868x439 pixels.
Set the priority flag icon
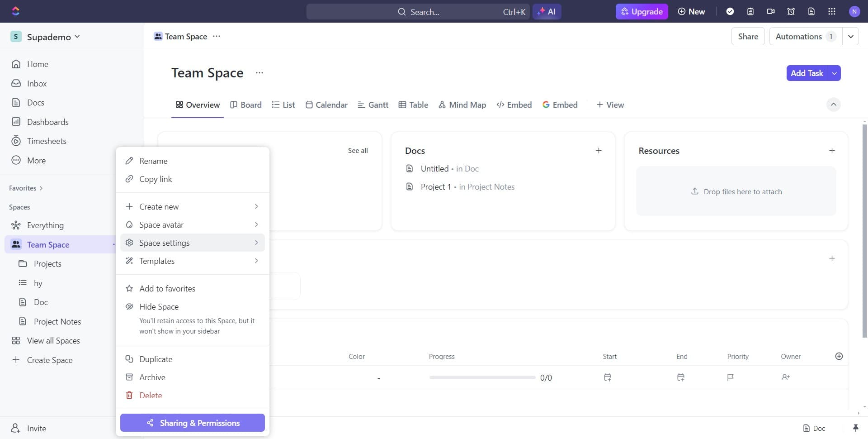(730, 377)
